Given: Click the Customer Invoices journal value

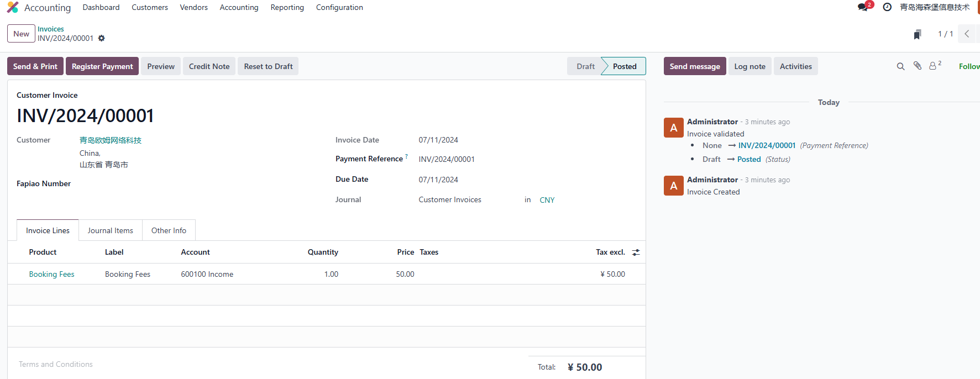Looking at the screenshot, I should pos(450,199).
